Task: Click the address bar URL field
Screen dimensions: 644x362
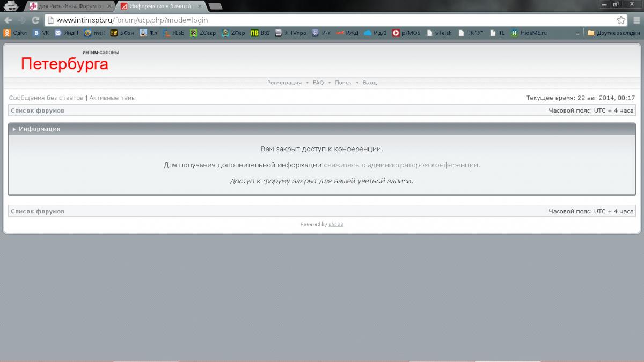Action: coord(322,20)
